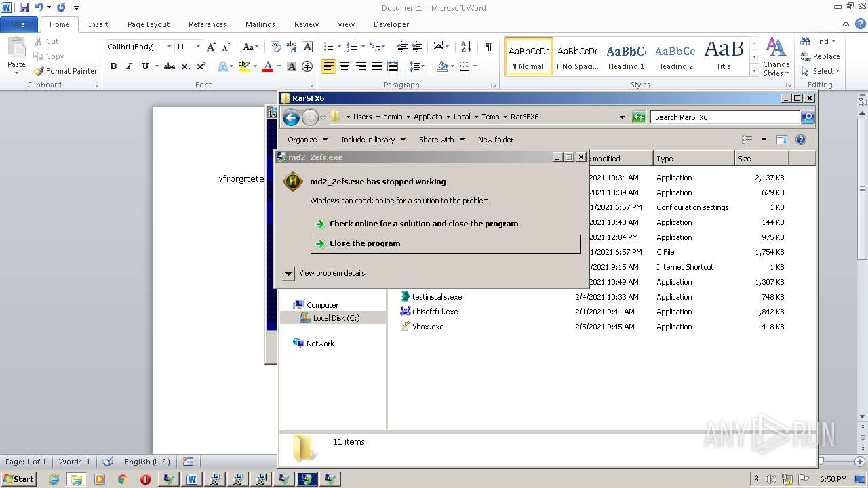Open Explorer help question mark icon
This screenshot has height=488, width=868.
pos(800,140)
